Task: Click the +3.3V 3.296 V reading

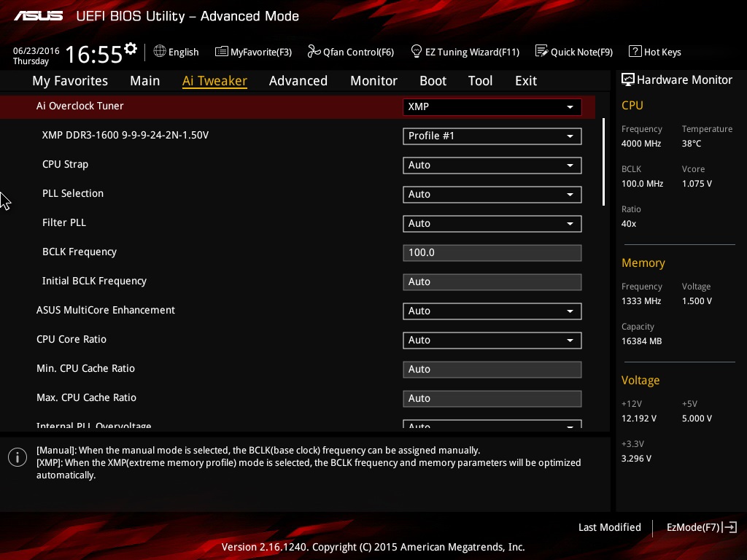Action: [636, 458]
